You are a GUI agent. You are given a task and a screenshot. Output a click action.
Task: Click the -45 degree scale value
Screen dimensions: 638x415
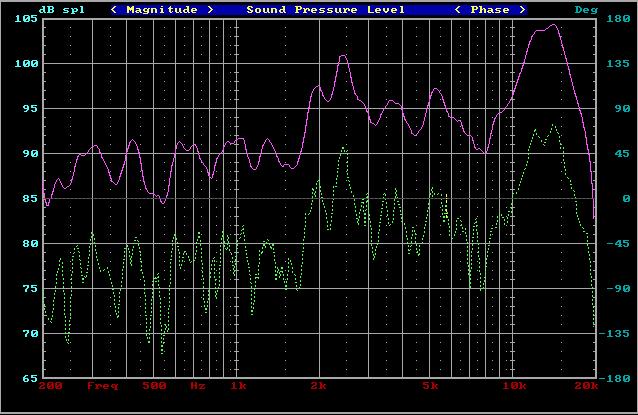(618, 243)
